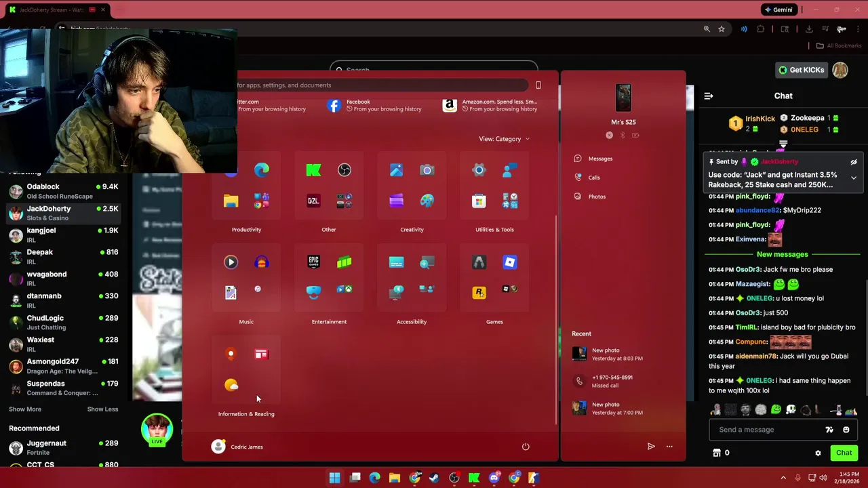Select kangjoel channel in sidebar
This screenshot has width=868, height=488.
(63, 235)
